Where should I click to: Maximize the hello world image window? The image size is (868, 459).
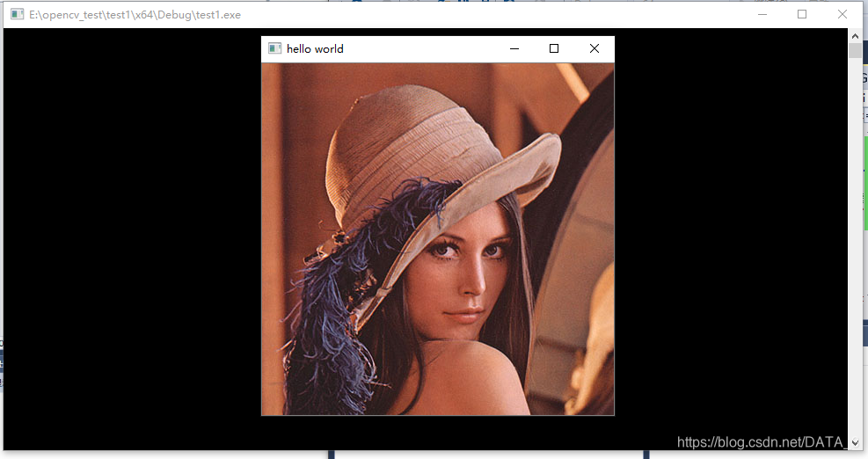pyautogui.click(x=553, y=48)
